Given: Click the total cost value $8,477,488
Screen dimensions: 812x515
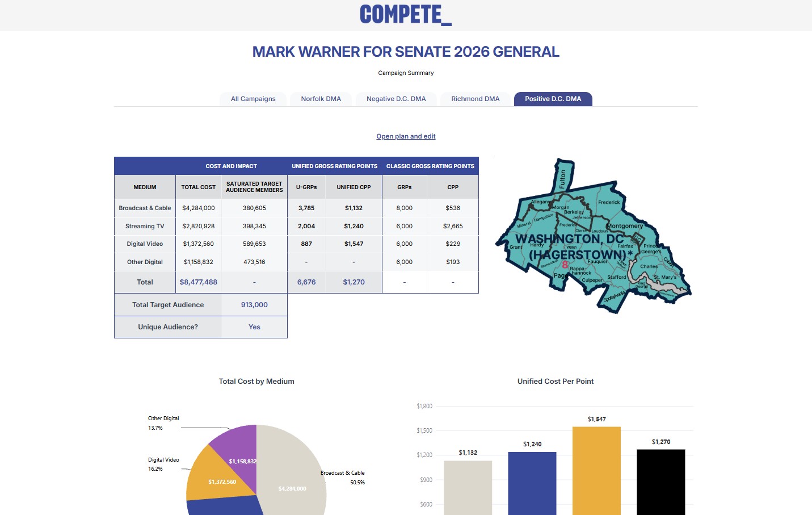Looking at the screenshot, I should (199, 282).
